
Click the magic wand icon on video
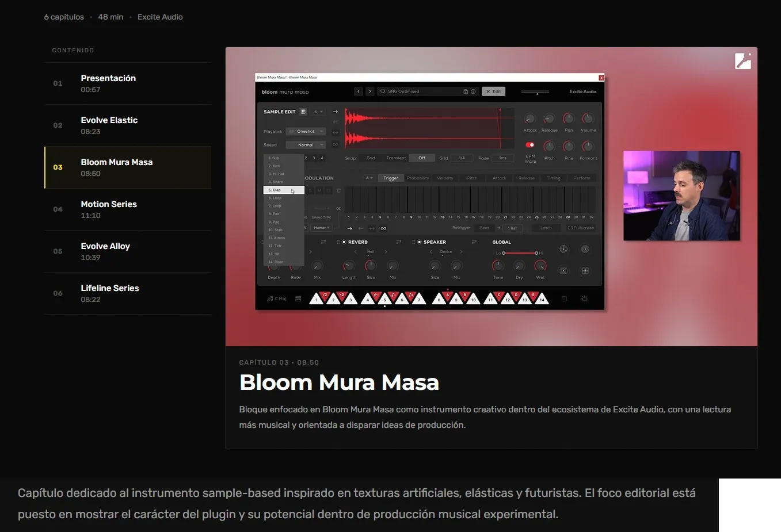tap(743, 61)
